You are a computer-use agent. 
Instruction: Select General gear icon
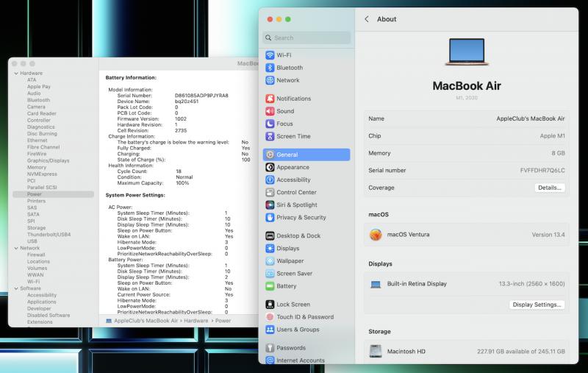point(270,154)
